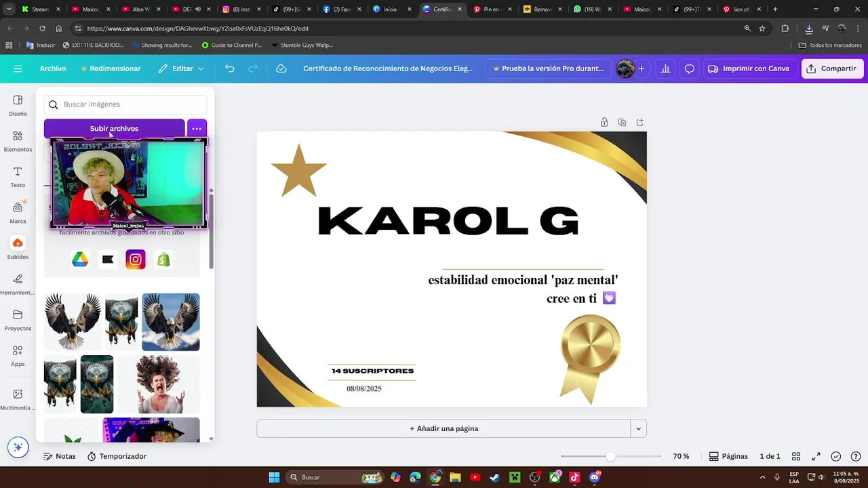Switch to the Pin en Pinterest browser tab
868x488 pixels.
coord(493,9)
